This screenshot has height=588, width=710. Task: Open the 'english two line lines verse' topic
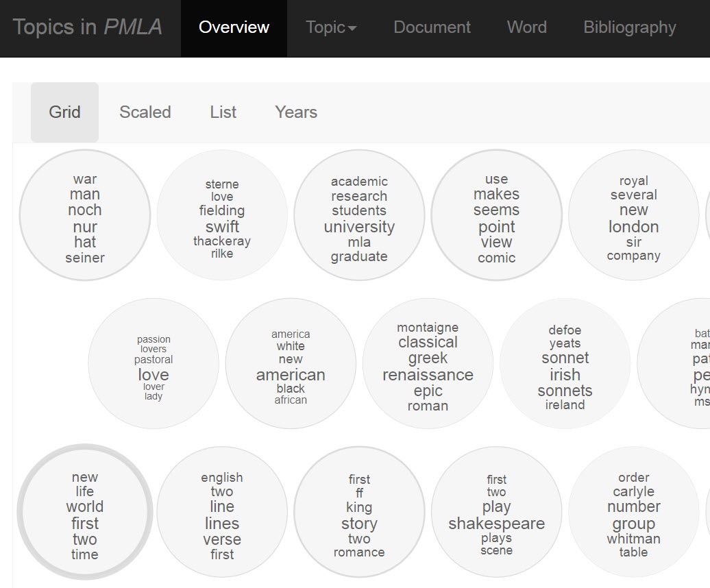pyautogui.click(x=222, y=512)
